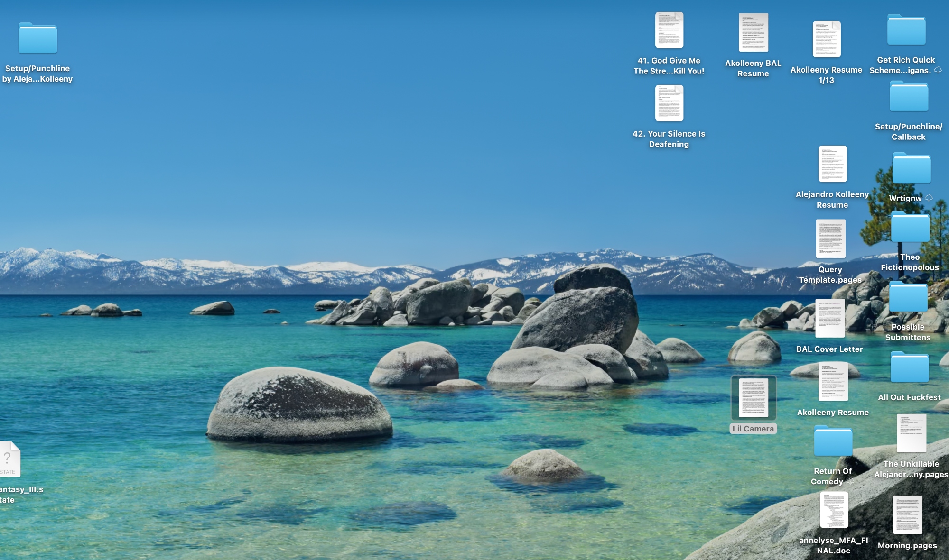The width and height of the screenshot is (949, 560).
Task: Click the Possible Submittens folder
Action: coord(908,297)
